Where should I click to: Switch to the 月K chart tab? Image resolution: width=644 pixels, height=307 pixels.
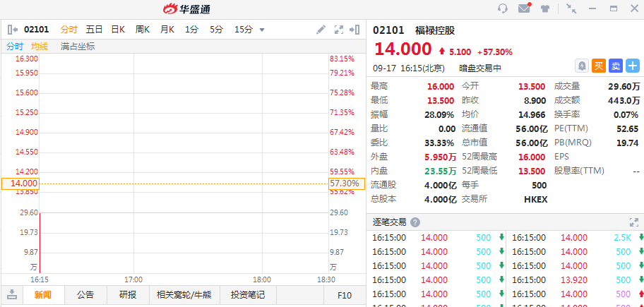[x=167, y=30]
